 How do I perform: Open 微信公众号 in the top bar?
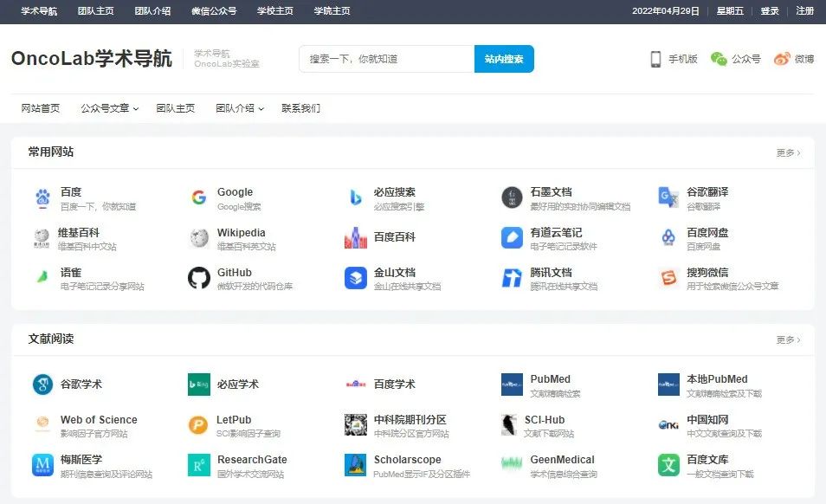point(214,11)
